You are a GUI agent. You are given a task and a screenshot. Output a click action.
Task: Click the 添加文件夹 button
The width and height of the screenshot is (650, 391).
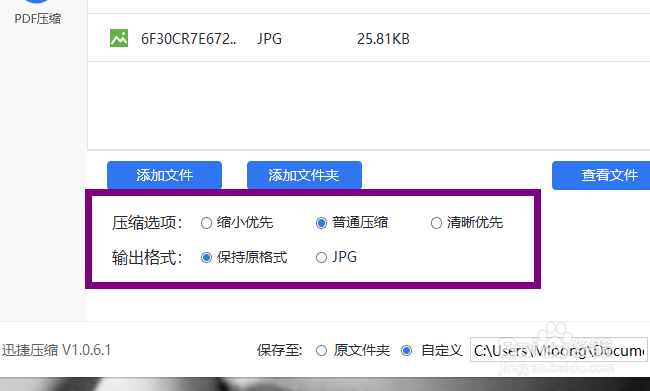click(304, 175)
